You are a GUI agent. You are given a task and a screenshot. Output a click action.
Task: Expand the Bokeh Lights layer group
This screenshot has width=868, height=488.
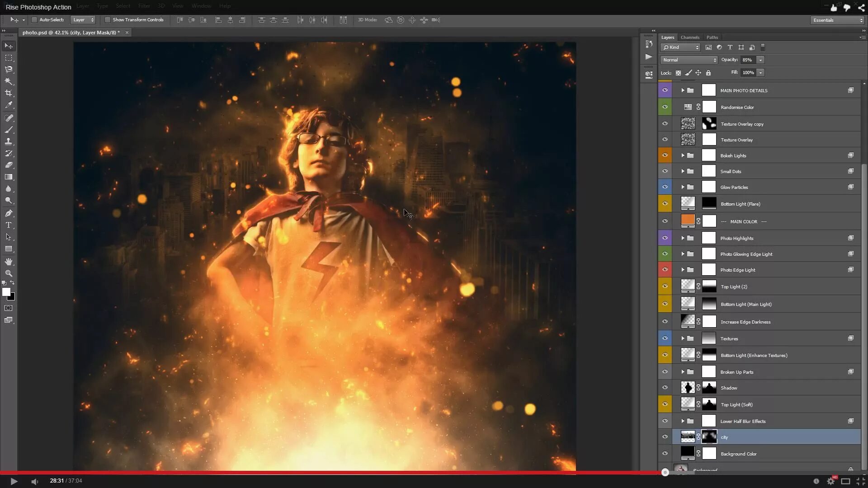(x=683, y=155)
